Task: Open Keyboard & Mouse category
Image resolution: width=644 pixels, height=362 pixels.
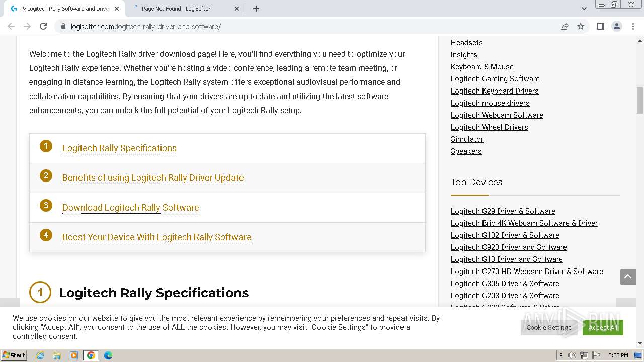Action: (x=482, y=67)
